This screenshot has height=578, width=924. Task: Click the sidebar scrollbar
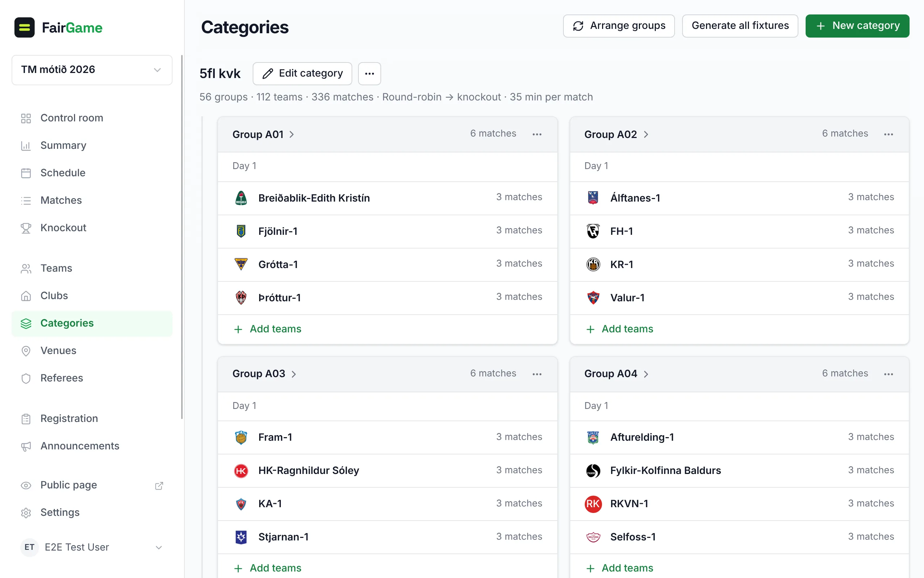(x=182, y=237)
